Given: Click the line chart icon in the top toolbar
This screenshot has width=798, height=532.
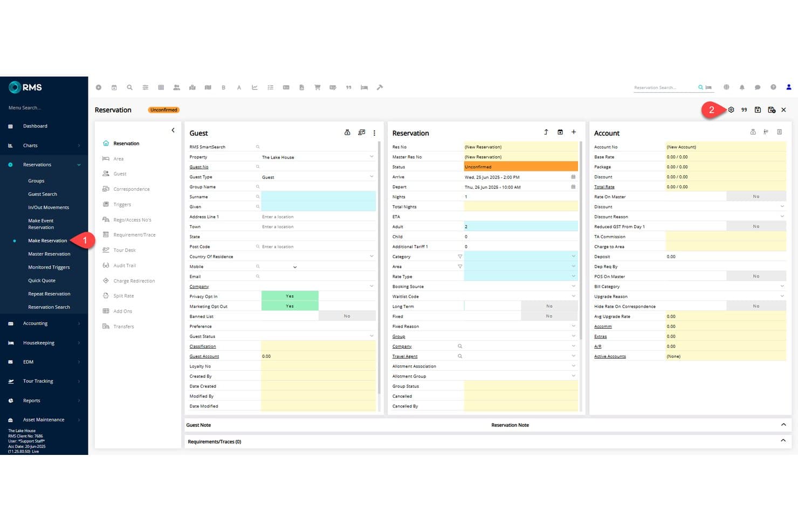Looking at the screenshot, I should (x=254, y=87).
